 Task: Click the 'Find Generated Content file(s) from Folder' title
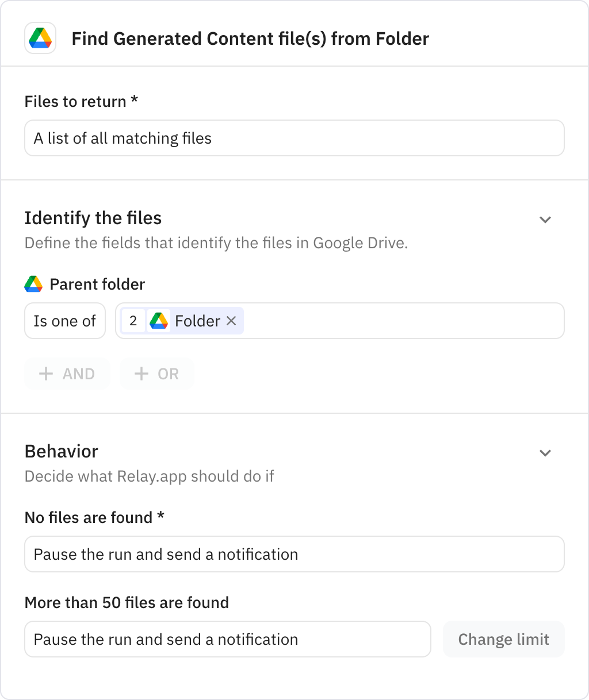tap(250, 39)
